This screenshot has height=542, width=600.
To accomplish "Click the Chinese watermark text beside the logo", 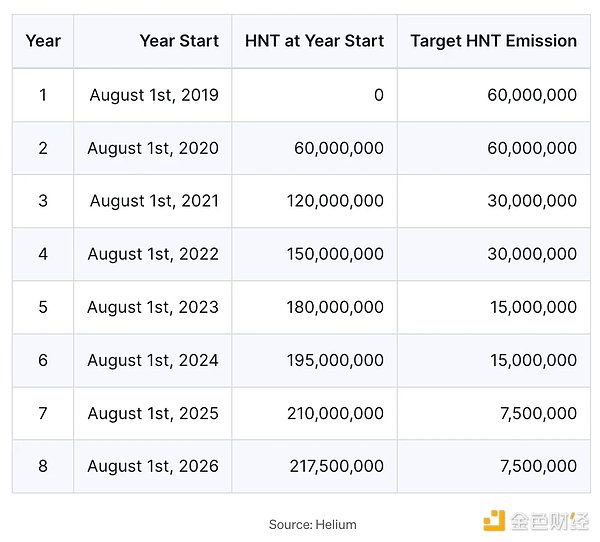I will click(550, 521).
